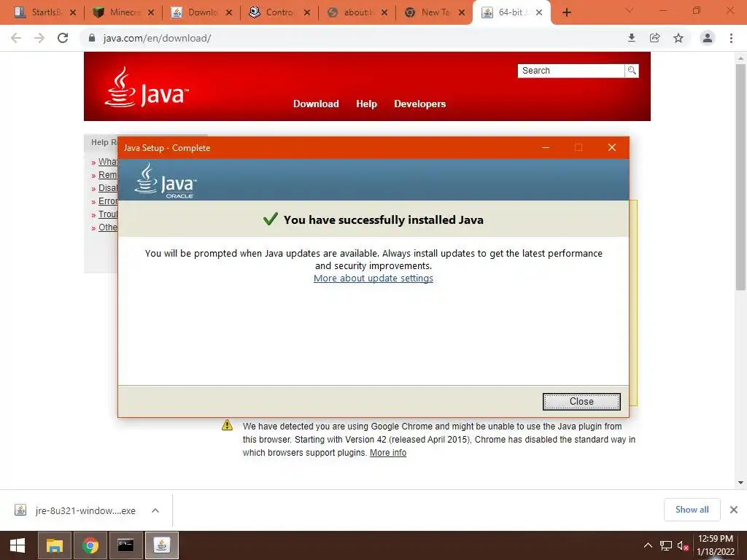Minimize the Java Setup dialog
Image resolution: width=747 pixels, height=560 pixels.
click(x=546, y=147)
